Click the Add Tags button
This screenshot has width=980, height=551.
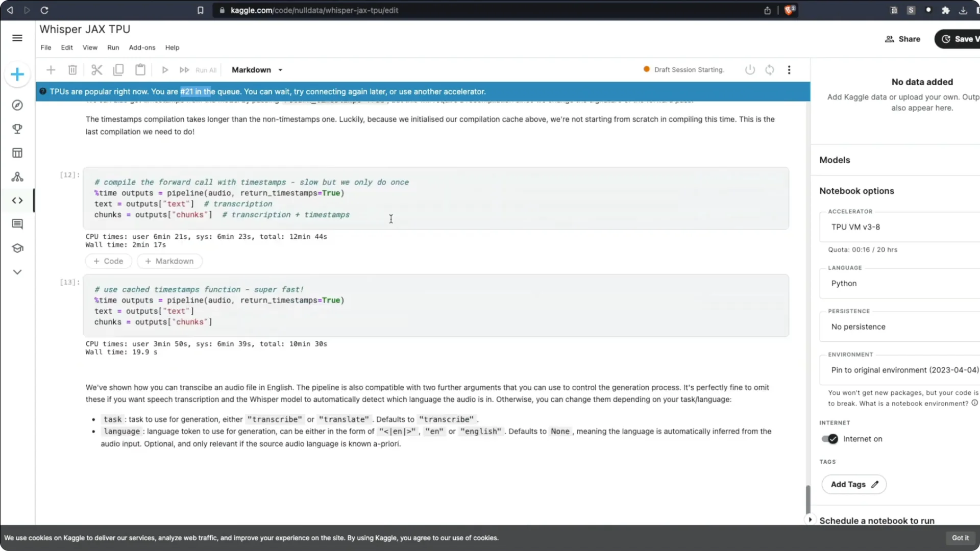tap(854, 484)
